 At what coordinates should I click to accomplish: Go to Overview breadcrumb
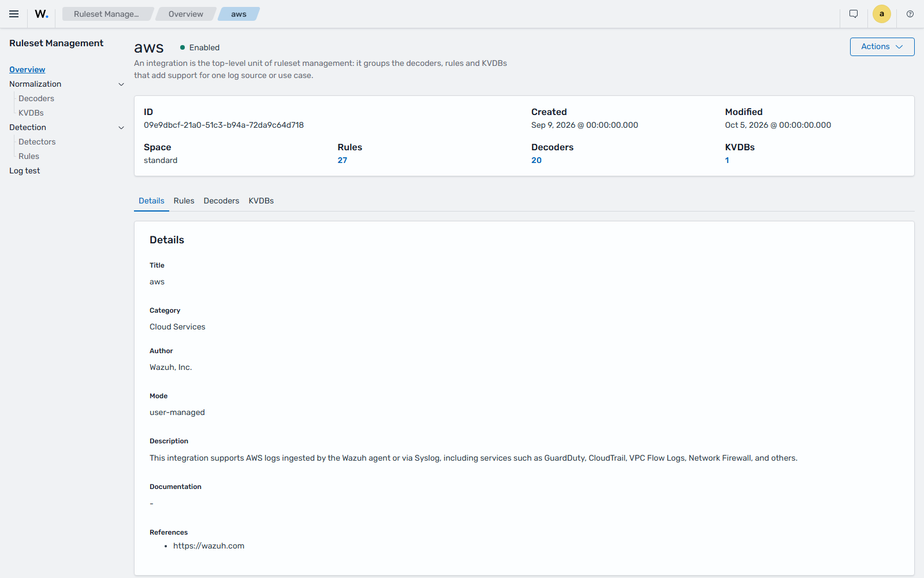[x=186, y=14]
